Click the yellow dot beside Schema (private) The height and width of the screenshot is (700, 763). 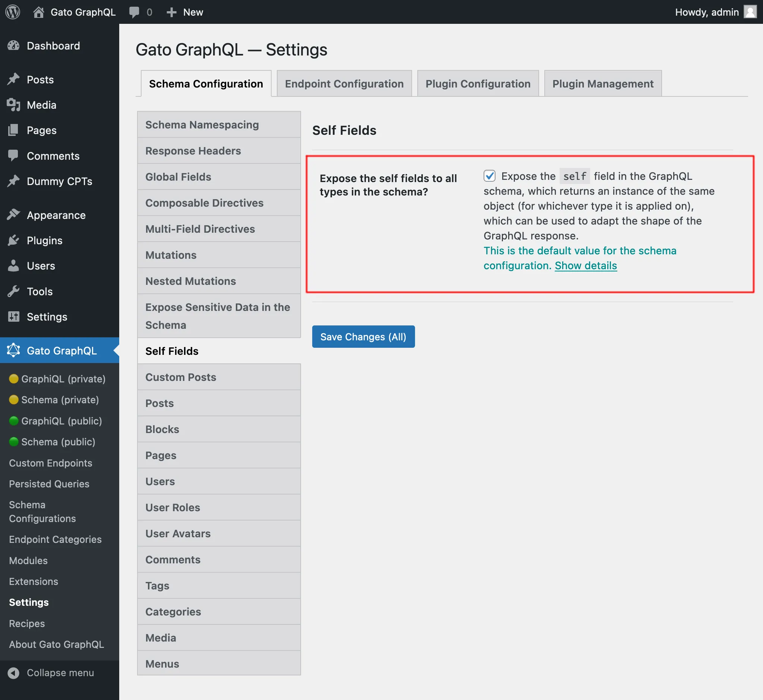coord(14,400)
